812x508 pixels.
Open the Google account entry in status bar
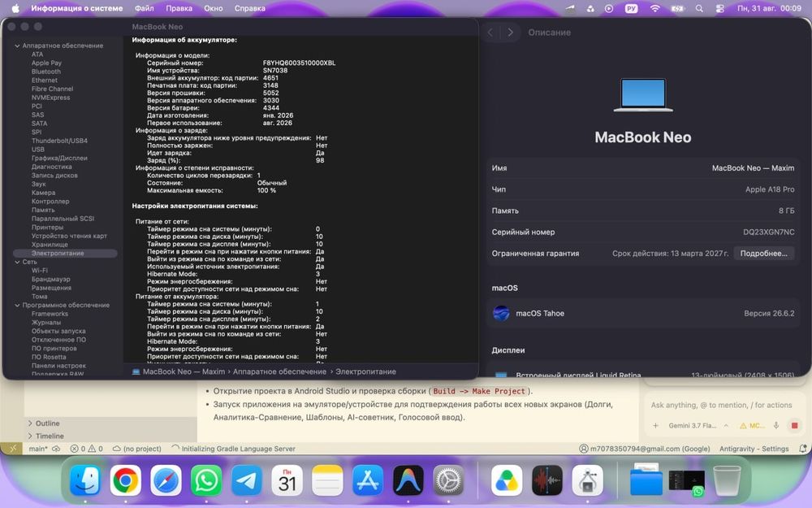point(644,449)
